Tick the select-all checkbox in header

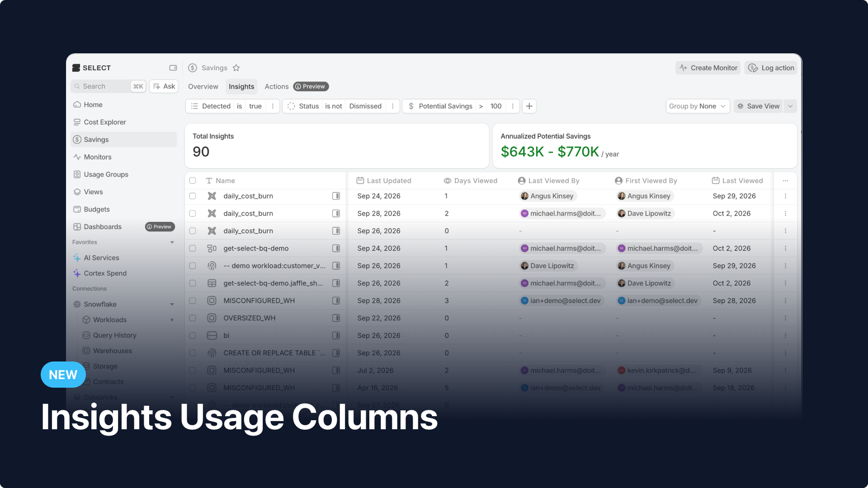[193, 181]
